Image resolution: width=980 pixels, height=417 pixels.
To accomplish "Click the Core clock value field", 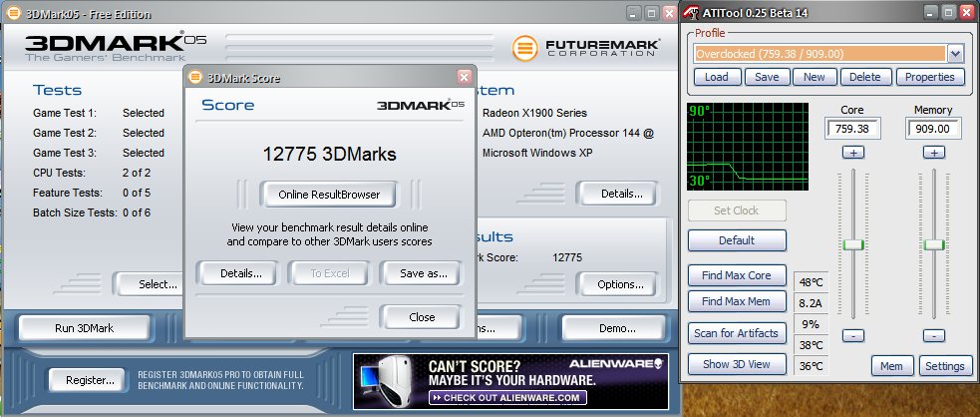I will pos(853,130).
